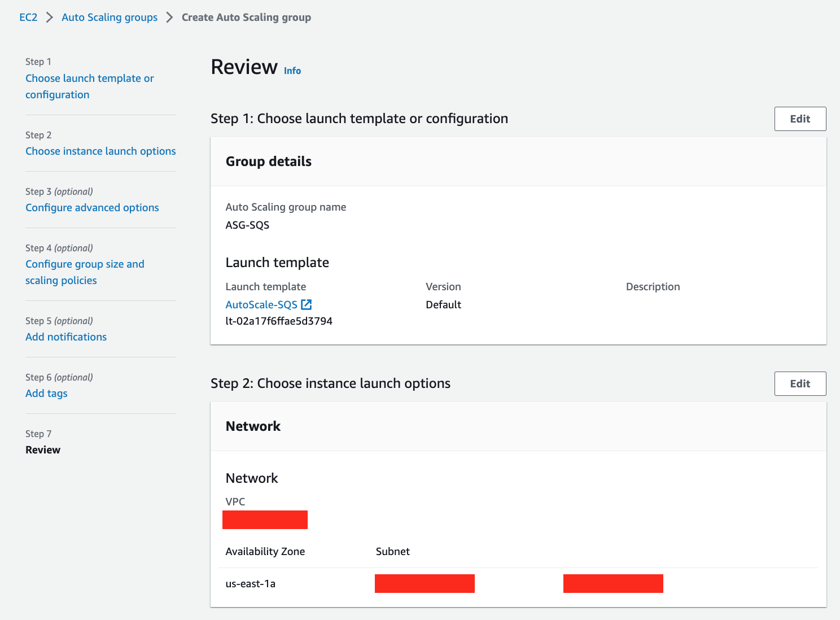This screenshot has width=840, height=620.
Task: Select the ASG-SQS group name value
Action: point(247,225)
